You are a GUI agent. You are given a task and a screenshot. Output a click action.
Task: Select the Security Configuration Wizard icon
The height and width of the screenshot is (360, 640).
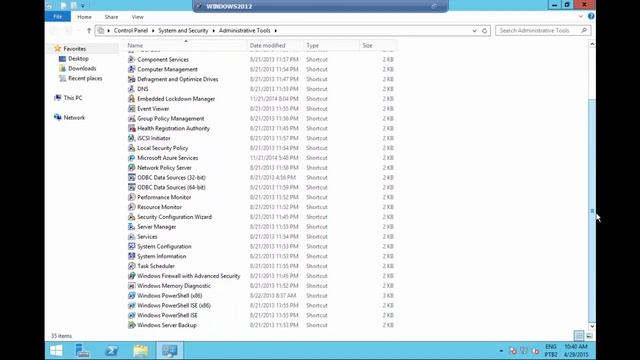131,217
